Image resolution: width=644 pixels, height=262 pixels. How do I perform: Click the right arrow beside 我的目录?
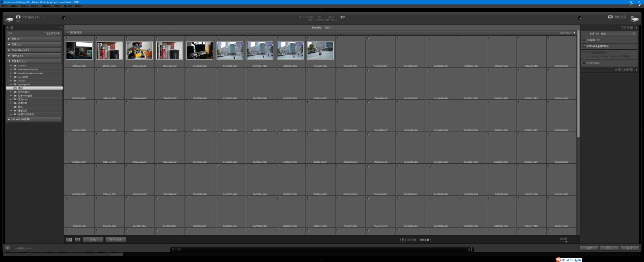[x=580, y=18]
